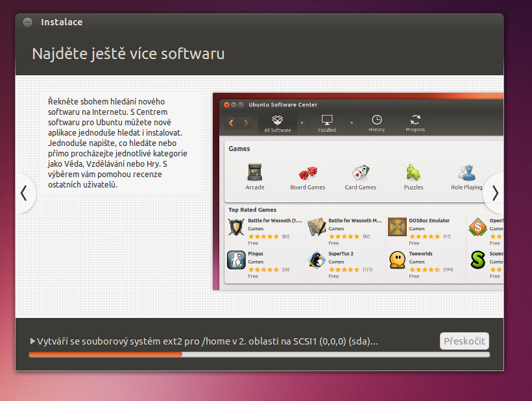Select the DOSBox Emulator game icon
Screen dimensions: 532x401
[x=397, y=228]
